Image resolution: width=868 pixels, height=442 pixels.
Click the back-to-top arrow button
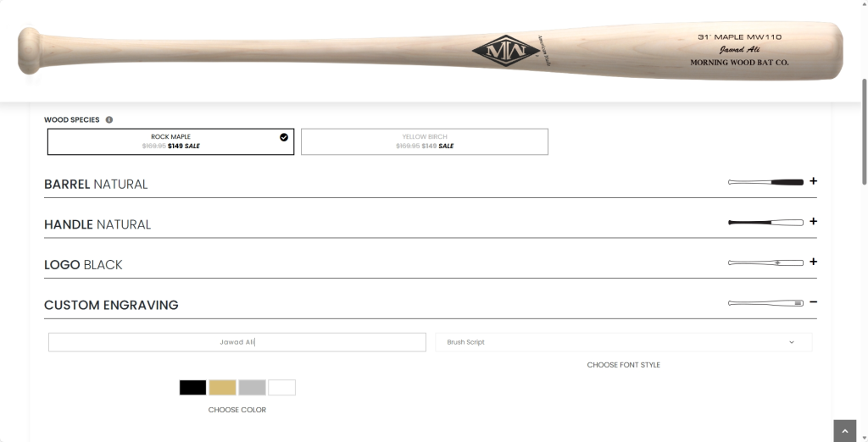tap(845, 431)
